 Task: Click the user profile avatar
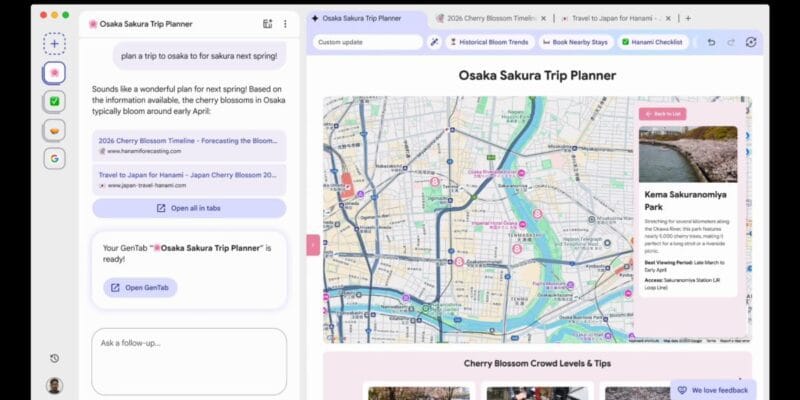[55, 385]
